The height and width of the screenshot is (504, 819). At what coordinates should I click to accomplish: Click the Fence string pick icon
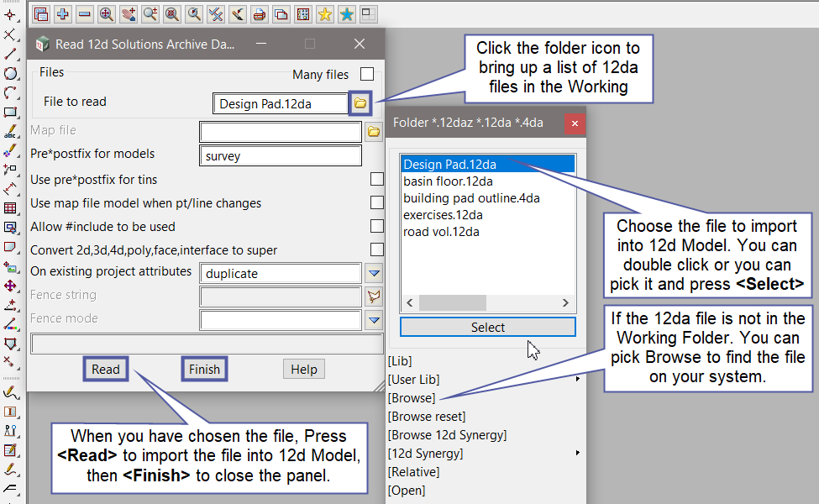point(374,297)
